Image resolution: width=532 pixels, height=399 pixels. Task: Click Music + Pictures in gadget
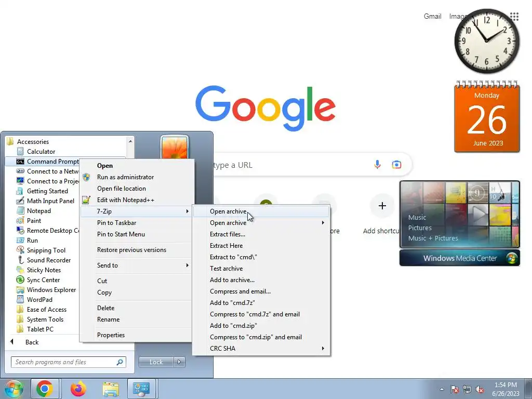tap(433, 238)
